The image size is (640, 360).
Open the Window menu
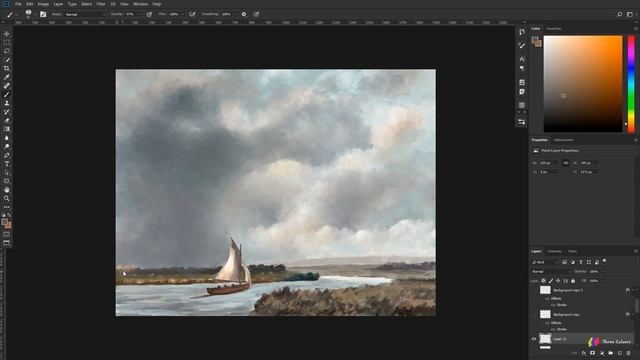pyautogui.click(x=141, y=4)
